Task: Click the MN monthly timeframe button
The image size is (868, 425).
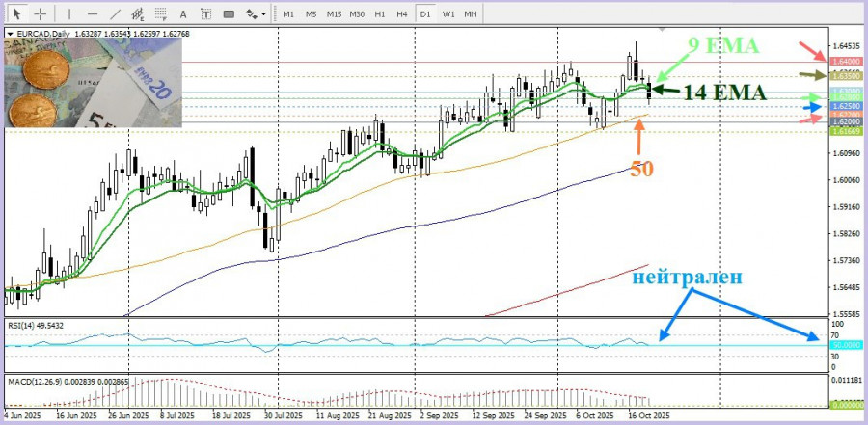Action: tap(471, 14)
